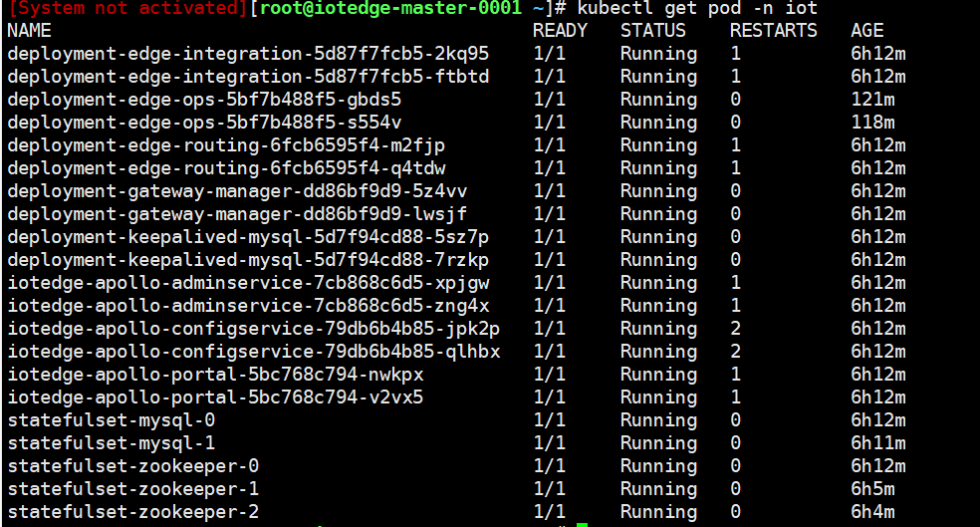Click 1/1 ready value of gateway-manager-5z4vv

pos(550,191)
